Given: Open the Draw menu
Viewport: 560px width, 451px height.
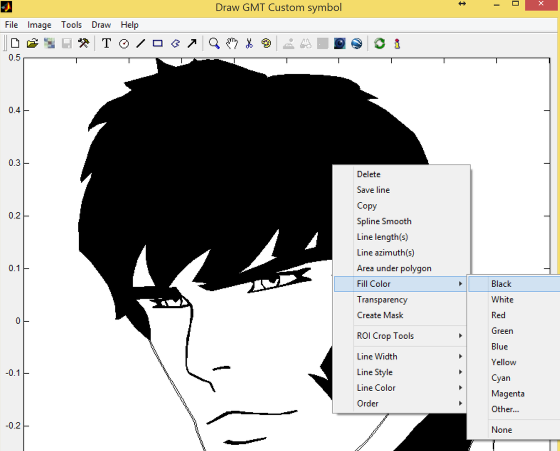Looking at the screenshot, I should pos(101,25).
